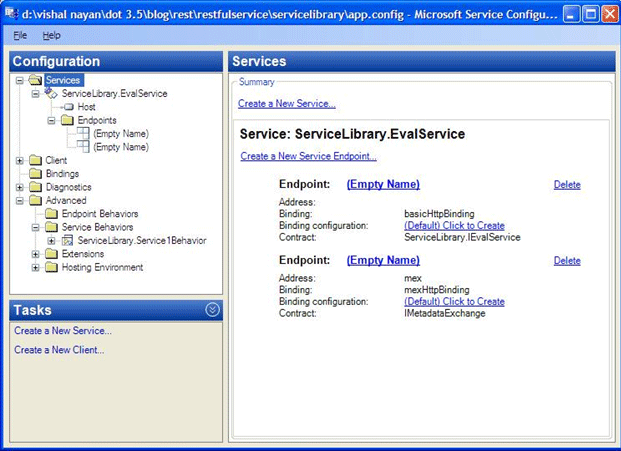Select the Bindings tree item label
Image resolution: width=621 pixels, height=451 pixels.
[x=62, y=173]
